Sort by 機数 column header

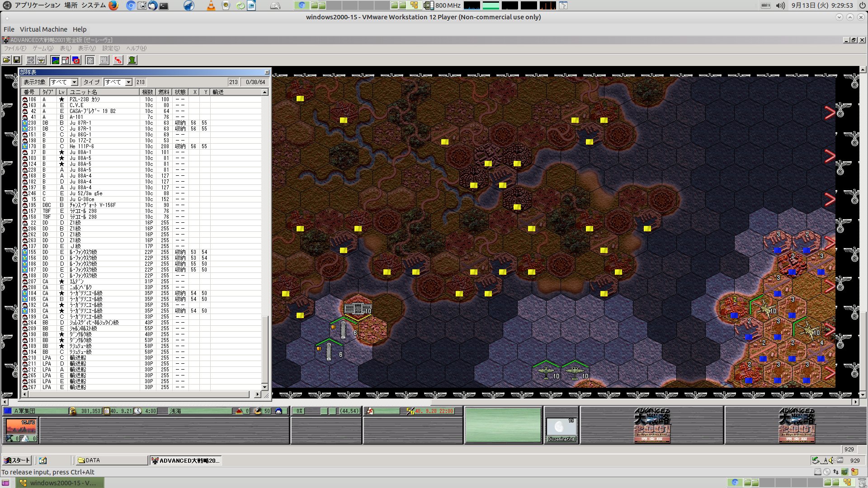pos(148,92)
